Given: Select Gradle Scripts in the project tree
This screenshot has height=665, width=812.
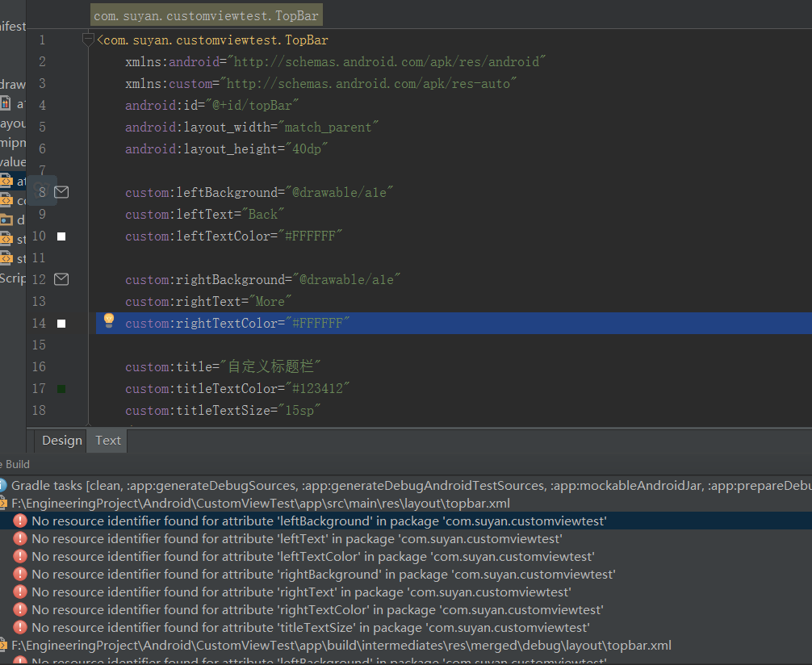Looking at the screenshot, I should pos(13,278).
